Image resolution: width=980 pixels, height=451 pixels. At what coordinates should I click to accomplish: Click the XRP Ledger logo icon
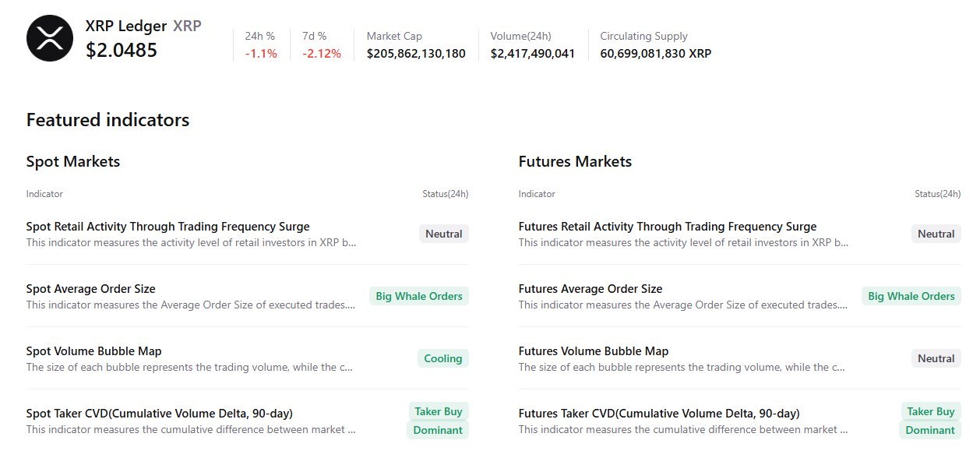(49, 38)
